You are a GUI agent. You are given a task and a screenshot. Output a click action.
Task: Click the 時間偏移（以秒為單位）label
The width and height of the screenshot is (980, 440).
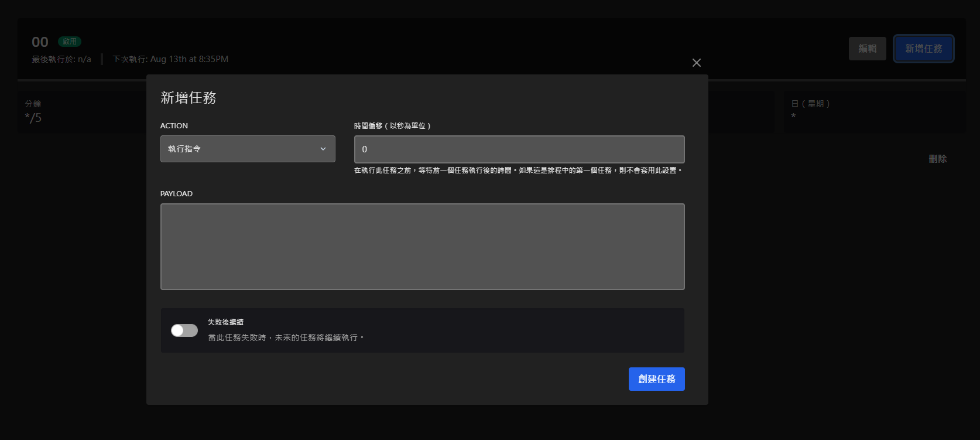[x=392, y=126]
